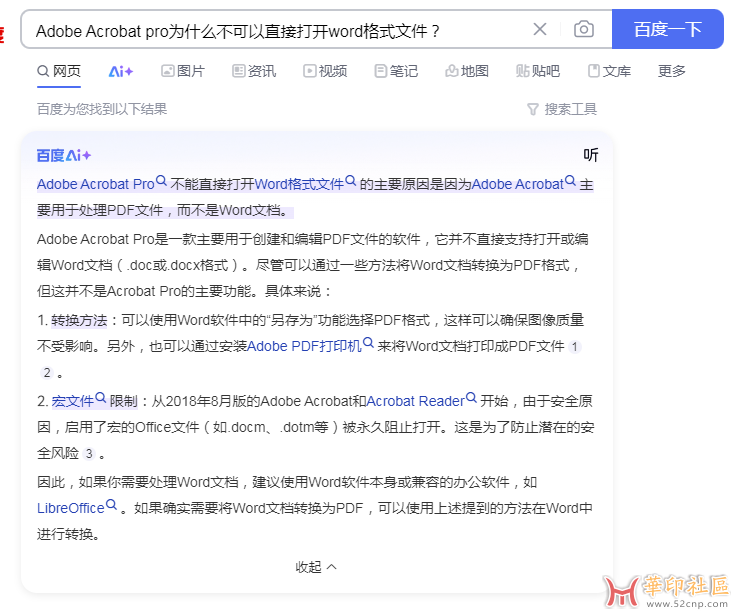
Task: Open the 笔记 tab
Action: (x=396, y=71)
